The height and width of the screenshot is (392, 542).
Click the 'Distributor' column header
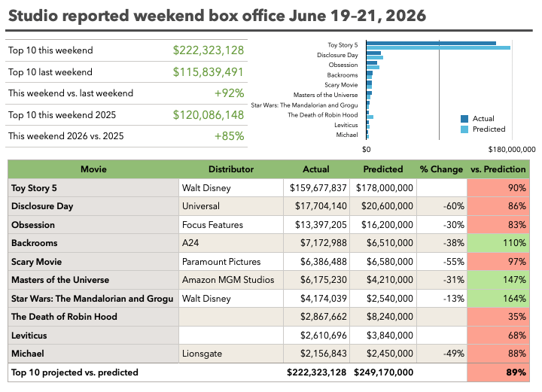[x=231, y=169]
